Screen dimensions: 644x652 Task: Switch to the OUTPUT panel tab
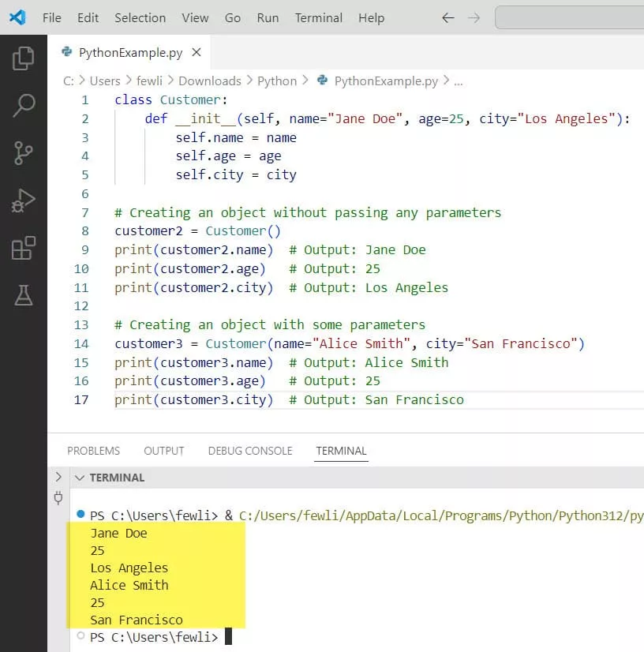[x=163, y=451]
